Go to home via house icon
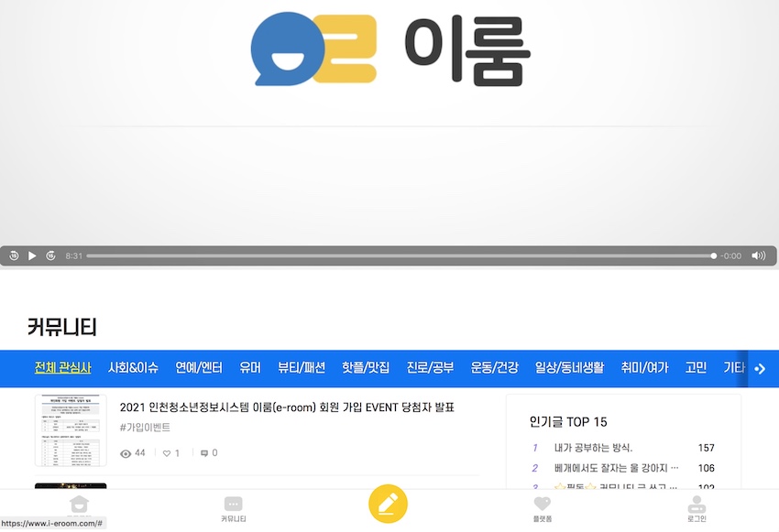779x532 pixels. click(x=80, y=505)
